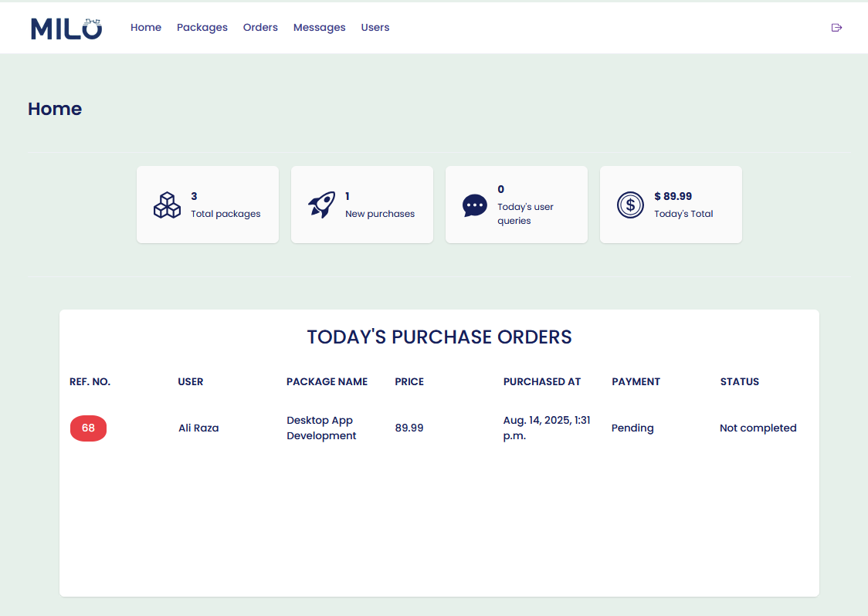Viewport: 868px width, 616px height.
Task: Select the Total packages cube icon
Action: click(x=167, y=205)
